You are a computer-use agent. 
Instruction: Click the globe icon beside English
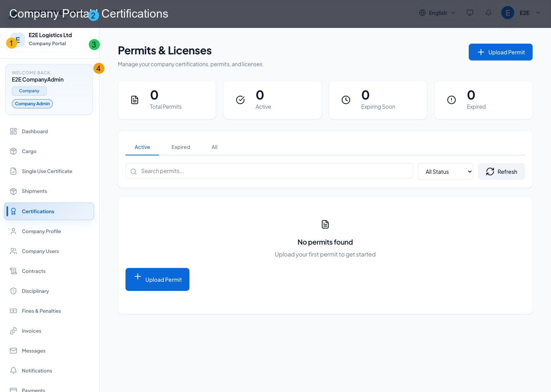tap(422, 13)
